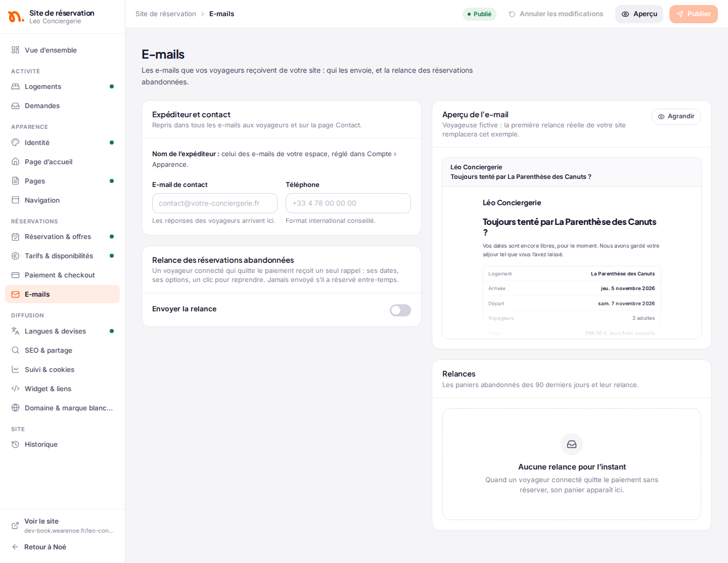Click the Suivi & cookies chart icon
This screenshot has height=563, width=728.
(x=15, y=369)
